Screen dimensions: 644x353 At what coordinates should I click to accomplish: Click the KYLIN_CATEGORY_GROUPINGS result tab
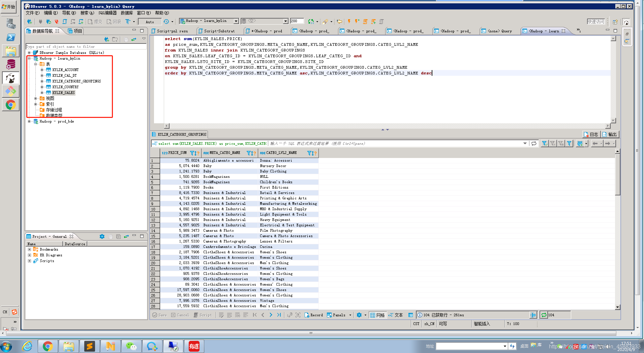pos(179,134)
